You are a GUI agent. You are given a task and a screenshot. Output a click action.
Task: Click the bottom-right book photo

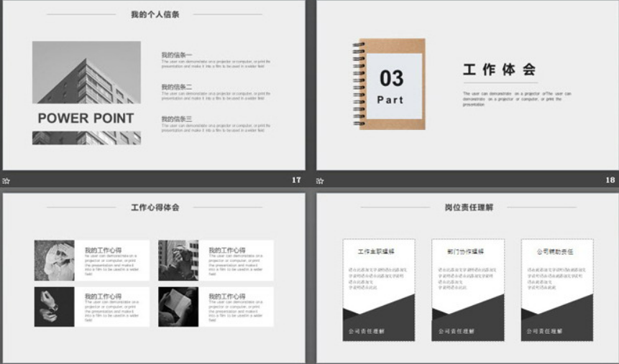[178, 307]
